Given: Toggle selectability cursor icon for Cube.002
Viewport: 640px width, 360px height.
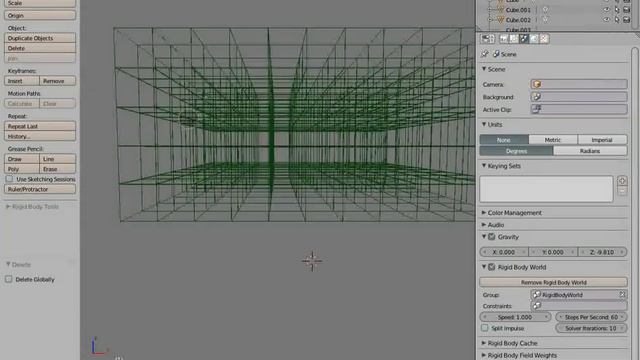Looking at the screenshot, I should (617, 20).
